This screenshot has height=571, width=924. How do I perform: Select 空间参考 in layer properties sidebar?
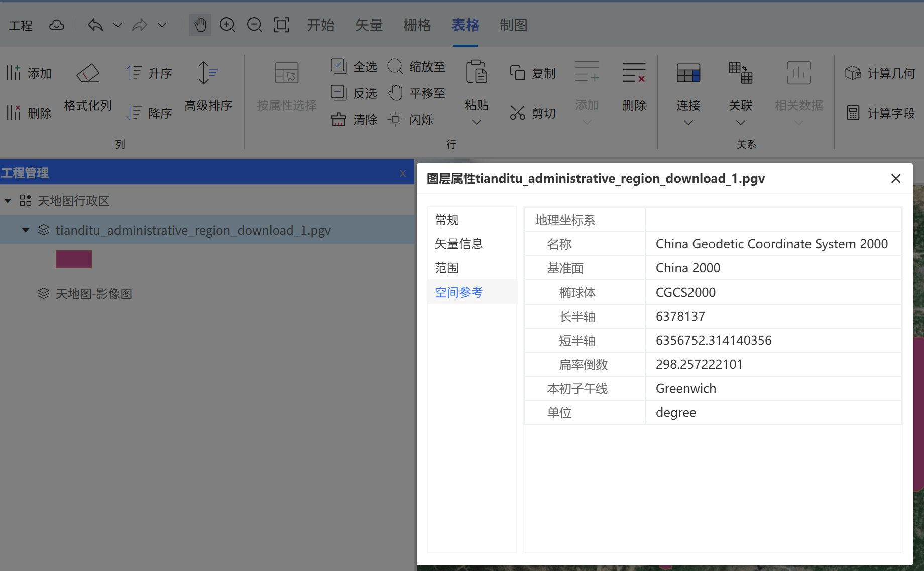pos(472,292)
